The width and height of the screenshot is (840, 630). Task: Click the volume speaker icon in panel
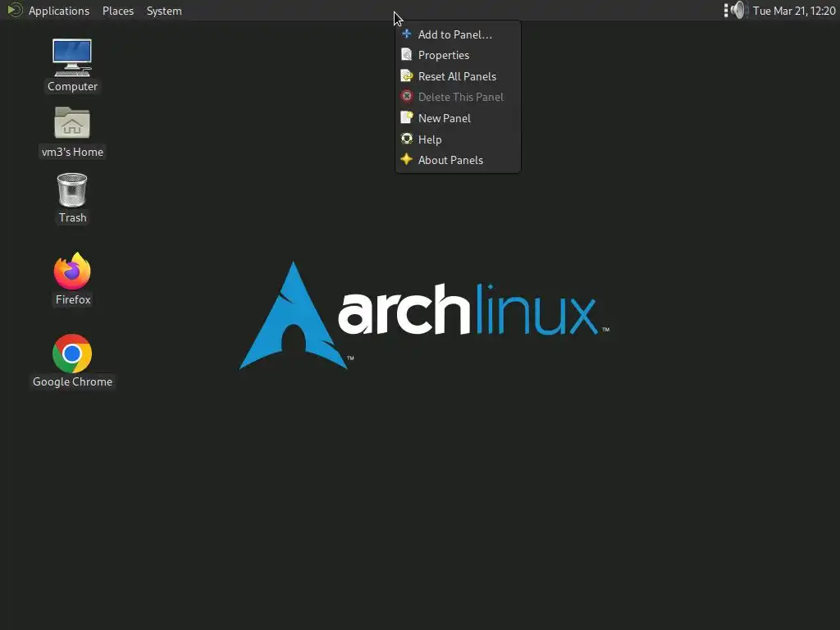pos(739,10)
